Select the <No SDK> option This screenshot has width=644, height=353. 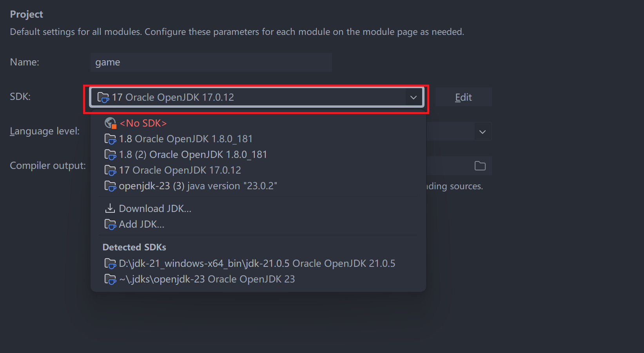[143, 123]
